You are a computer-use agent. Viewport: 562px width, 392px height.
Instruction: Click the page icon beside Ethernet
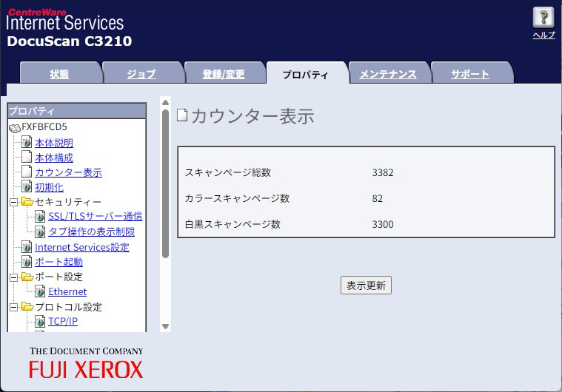click(40, 291)
